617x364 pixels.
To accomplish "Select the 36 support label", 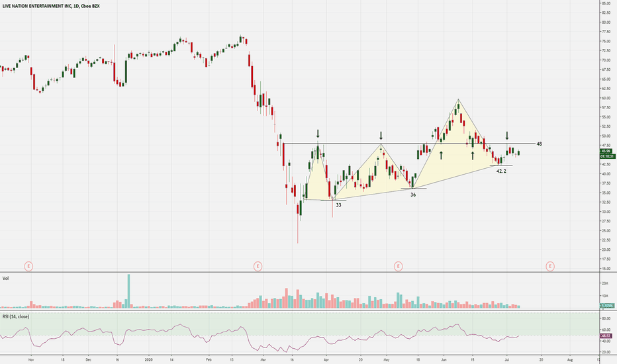I will (413, 195).
